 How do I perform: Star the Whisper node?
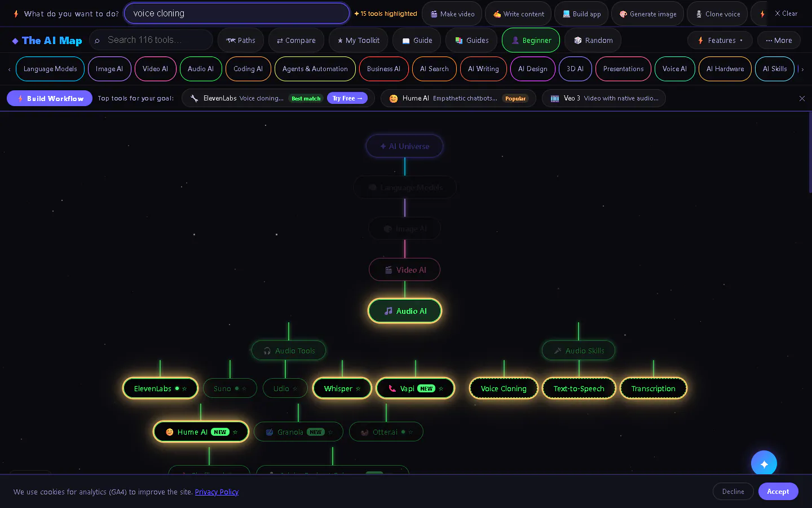click(358, 389)
